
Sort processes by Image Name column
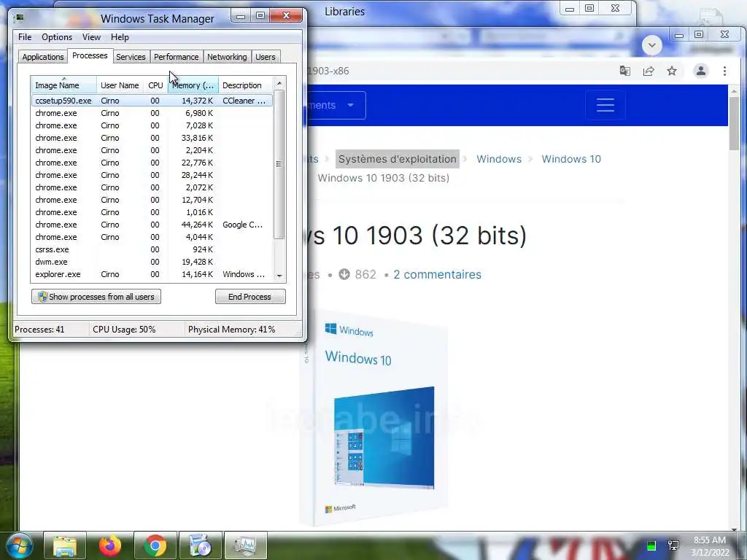coord(64,85)
